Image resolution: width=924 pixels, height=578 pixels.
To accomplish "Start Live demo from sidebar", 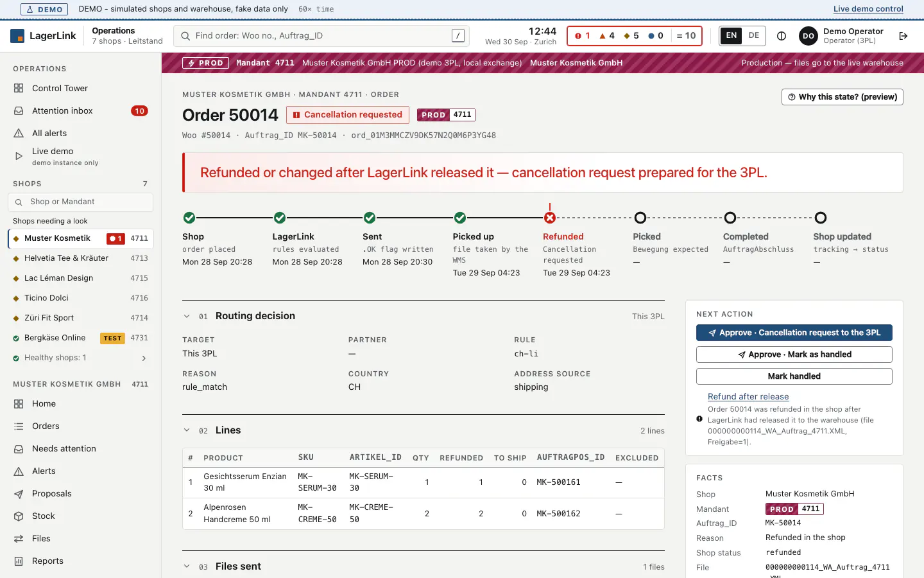I will coord(80,156).
